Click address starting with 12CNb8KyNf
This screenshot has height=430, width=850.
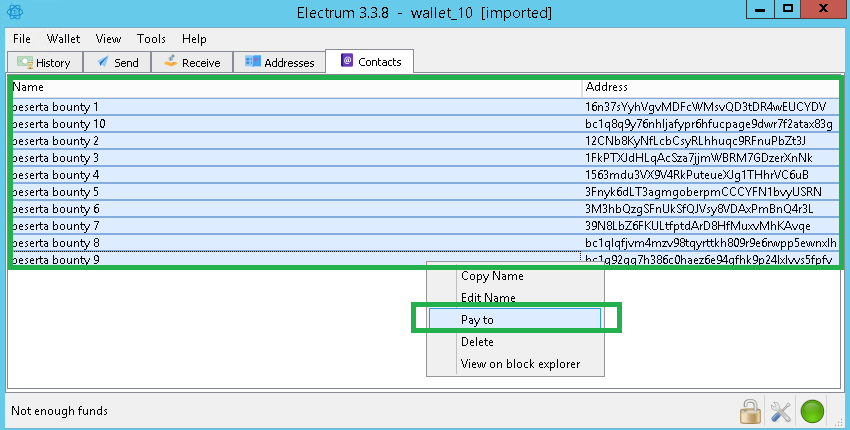click(x=696, y=141)
